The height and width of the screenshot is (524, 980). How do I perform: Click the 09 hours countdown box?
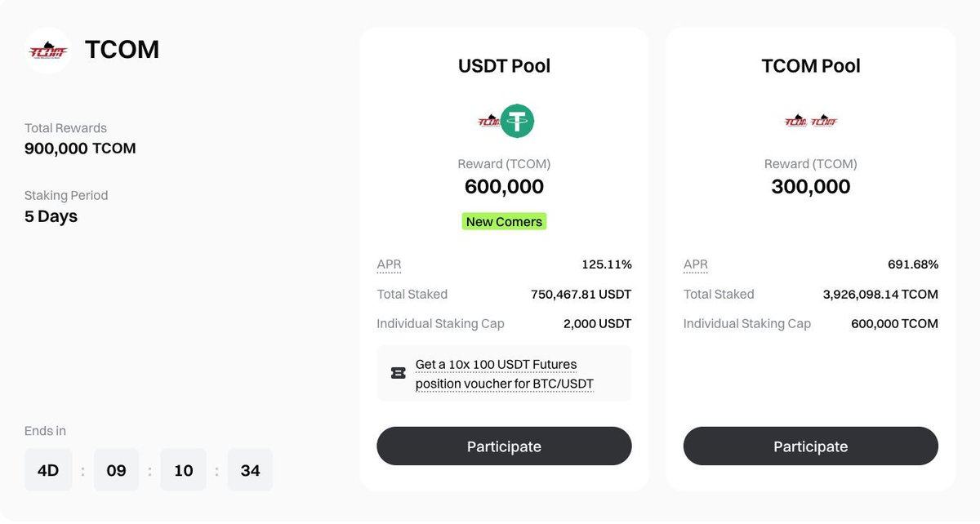click(x=116, y=470)
